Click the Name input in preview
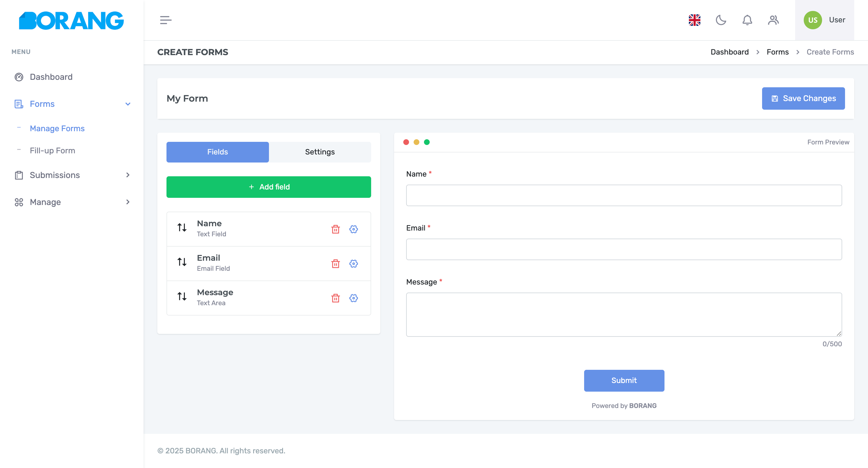Image resolution: width=868 pixels, height=468 pixels. [x=624, y=196]
